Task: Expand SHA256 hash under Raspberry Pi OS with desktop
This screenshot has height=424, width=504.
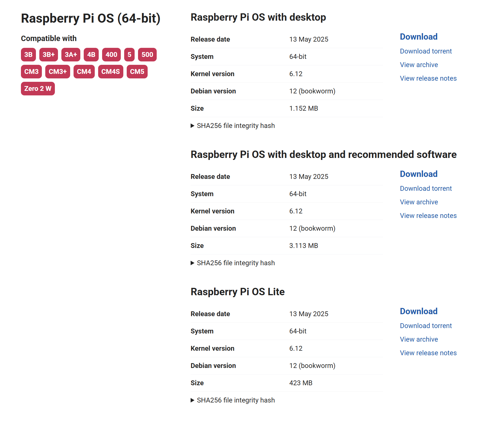Action: pyautogui.click(x=232, y=126)
